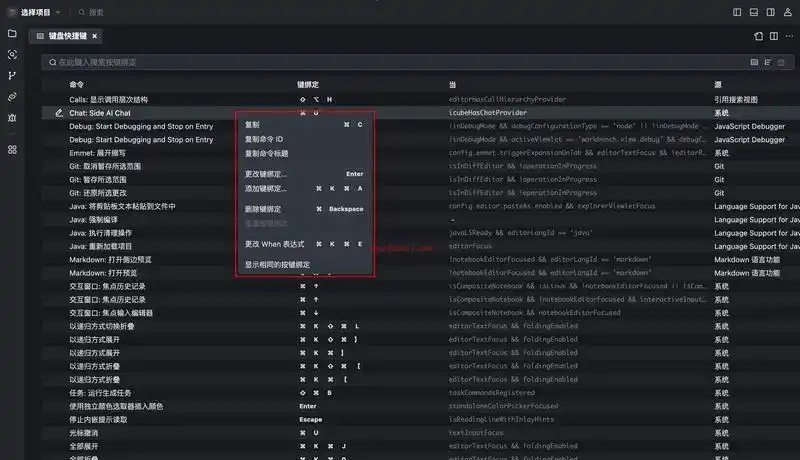This screenshot has height=460, width=800.
Task: Select the 键盘快捷键 editor tab
Action: (x=66, y=36)
